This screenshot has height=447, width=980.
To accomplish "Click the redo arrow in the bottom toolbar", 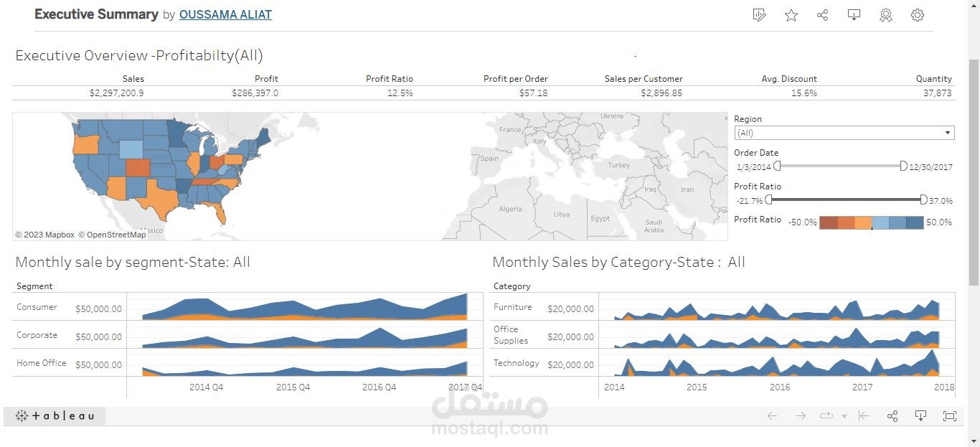I will [801, 416].
